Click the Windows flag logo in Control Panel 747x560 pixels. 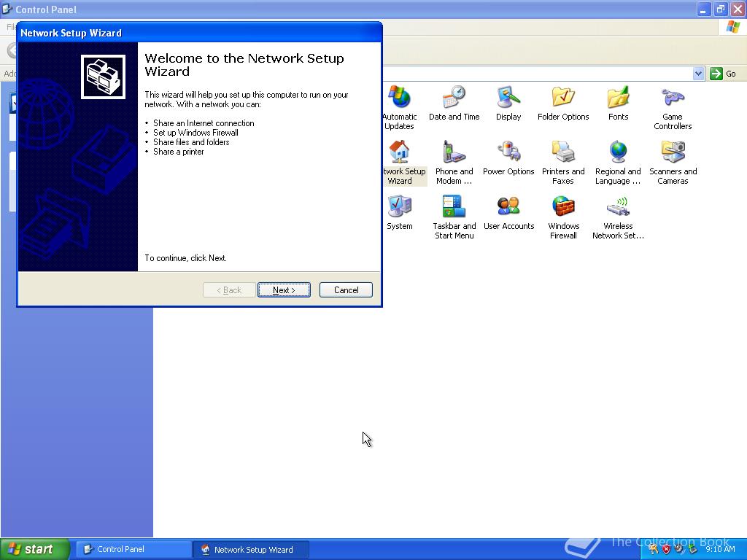pyautogui.click(x=732, y=27)
